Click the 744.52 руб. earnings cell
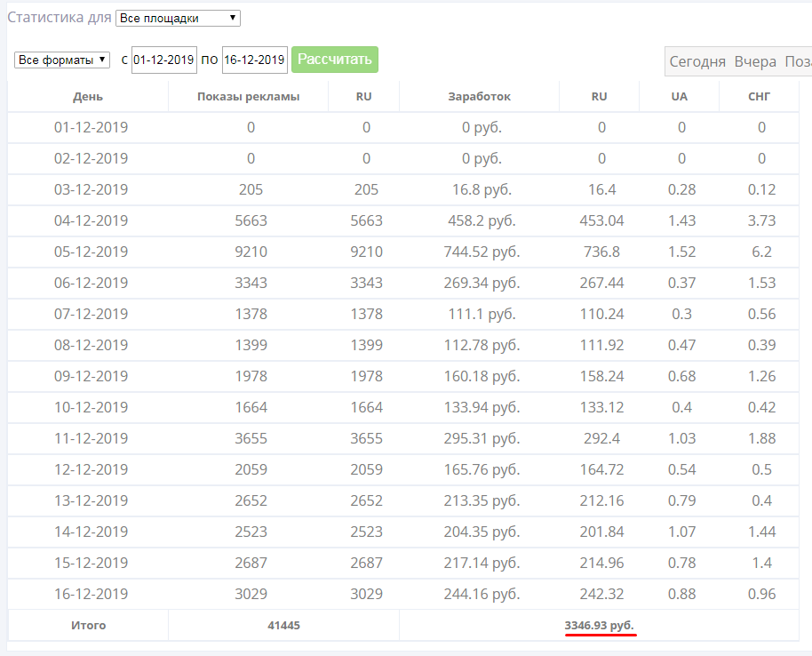 (x=482, y=252)
